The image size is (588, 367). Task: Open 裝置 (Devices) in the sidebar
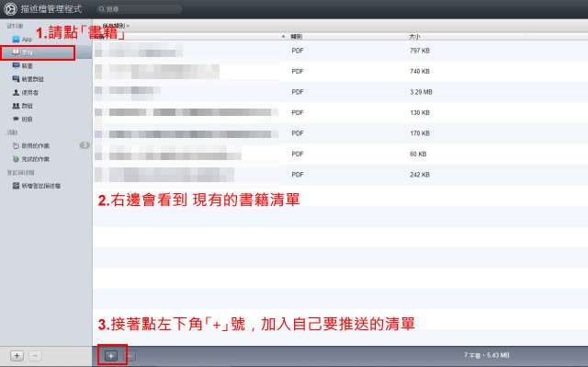[x=22, y=65]
